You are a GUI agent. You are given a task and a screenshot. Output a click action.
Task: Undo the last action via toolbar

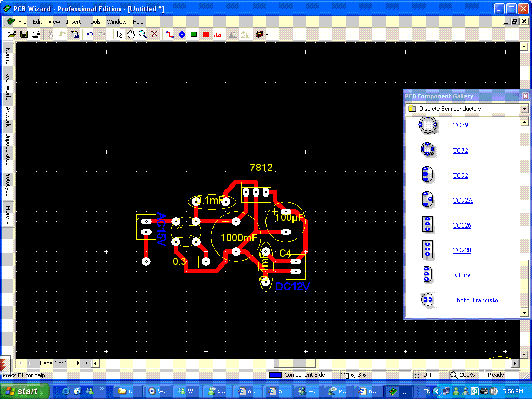89,34
